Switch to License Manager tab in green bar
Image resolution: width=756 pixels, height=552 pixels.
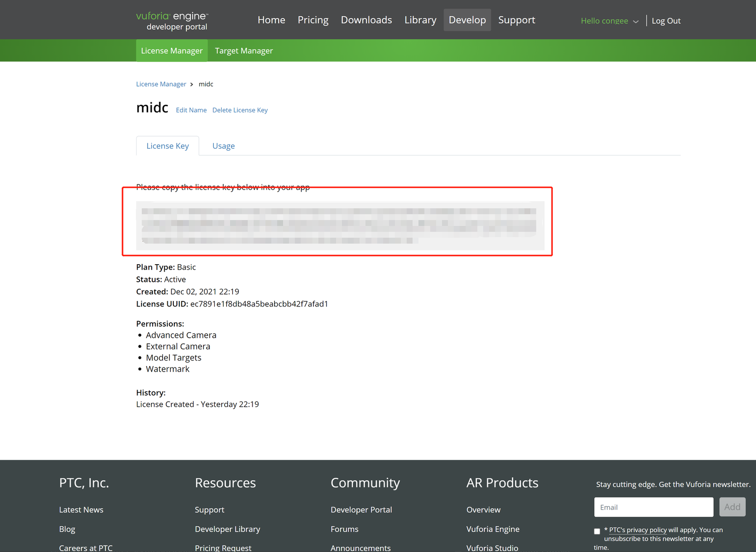[x=172, y=51]
